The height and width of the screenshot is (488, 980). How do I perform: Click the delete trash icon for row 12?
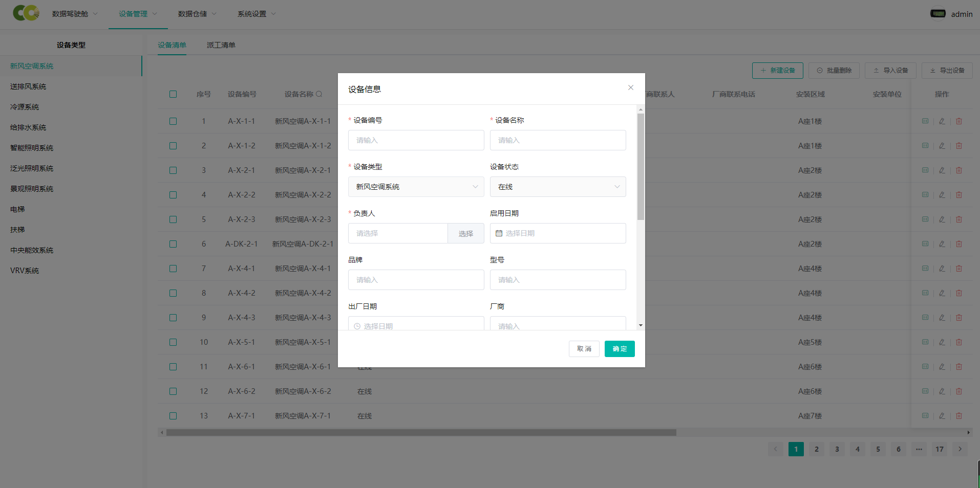click(x=959, y=391)
